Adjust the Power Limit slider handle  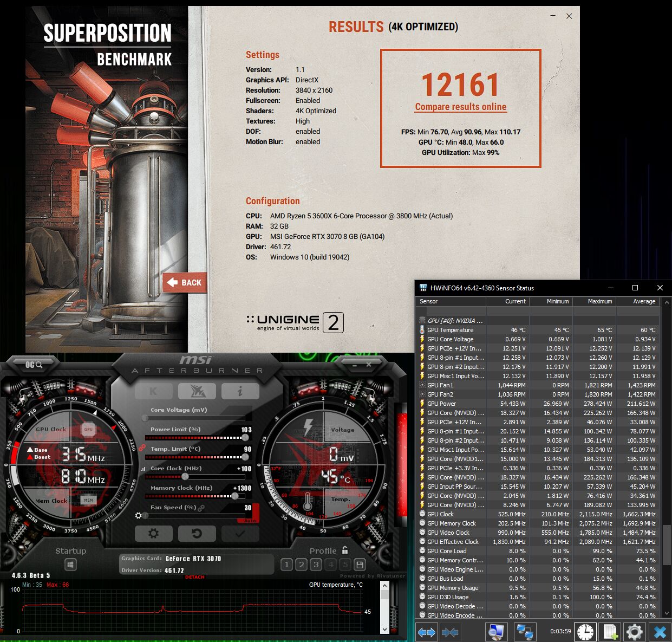point(245,438)
